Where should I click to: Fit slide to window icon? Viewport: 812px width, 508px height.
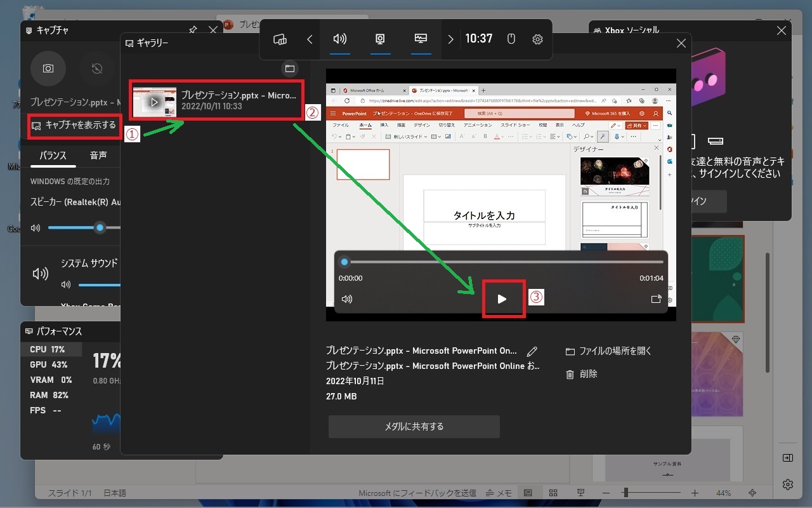pos(752,493)
